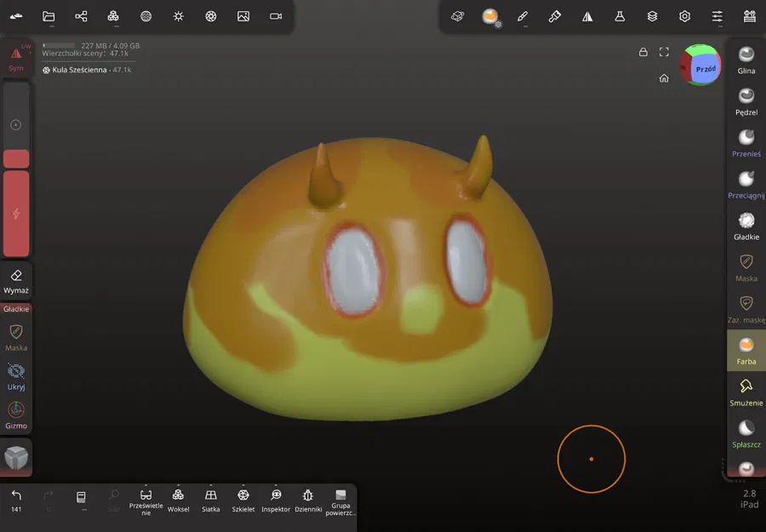Screen dimensions: 766x532
Task: Toggle Szkielet display in bottom bar
Action: click(x=243, y=501)
